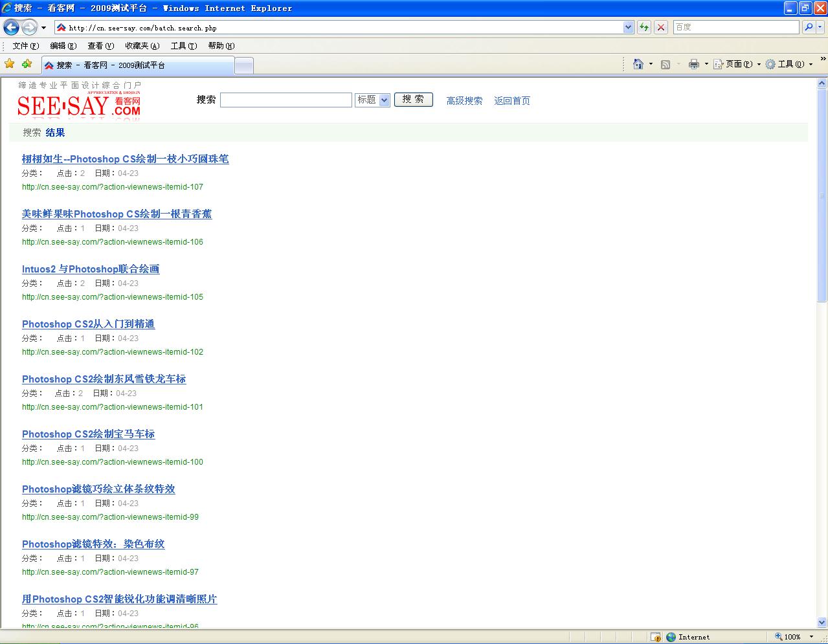Screen dimensions: 828x644
Task: Open result 栩栩如生--Photoshop CS绘制一枝小巧圆珠笔
Action: pyautogui.click(x=126, y=159)
